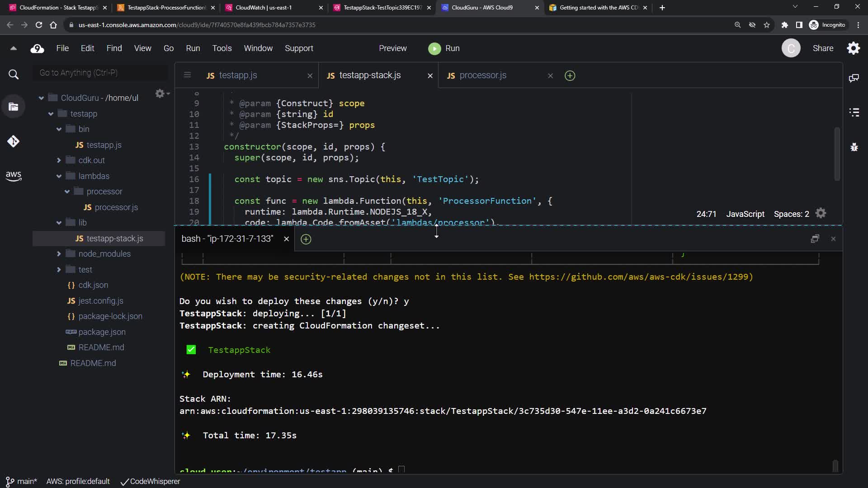This screenshot has height=488, width=868.
Task: Open a new terminal tab with plus
Action: pyautogui.click(x=306, y=239)
